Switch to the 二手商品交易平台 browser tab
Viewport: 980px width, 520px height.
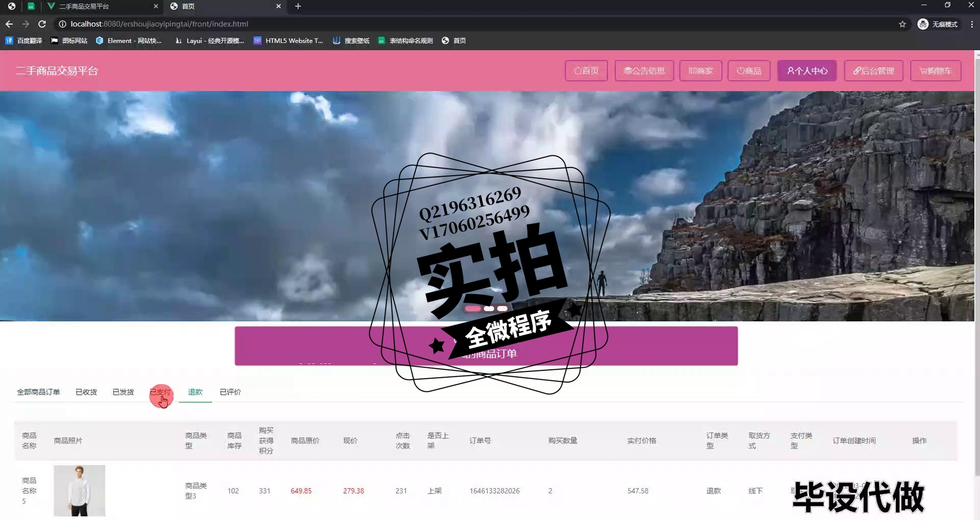coord(102,6)
